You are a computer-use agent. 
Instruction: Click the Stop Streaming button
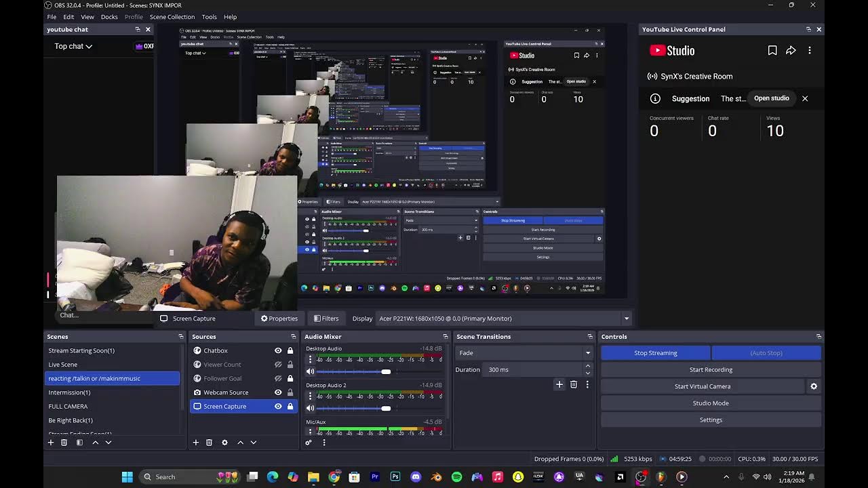coord(656,353)
